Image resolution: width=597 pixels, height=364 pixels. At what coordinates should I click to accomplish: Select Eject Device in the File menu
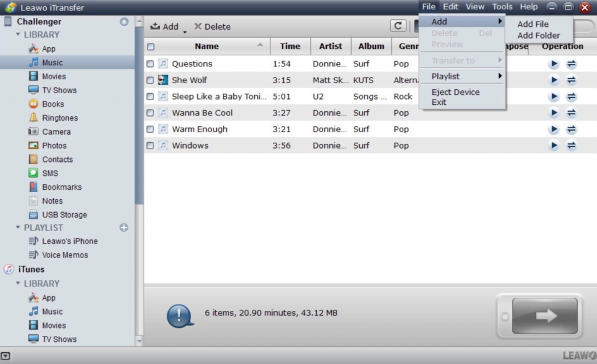[455, 92]
